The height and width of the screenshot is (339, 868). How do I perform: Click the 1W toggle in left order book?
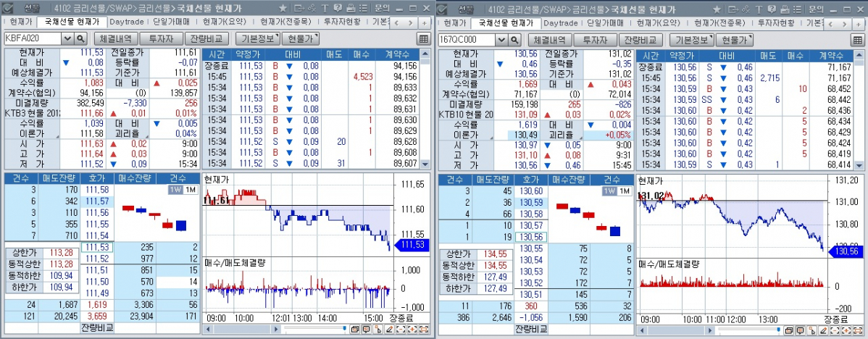(175, 190)
